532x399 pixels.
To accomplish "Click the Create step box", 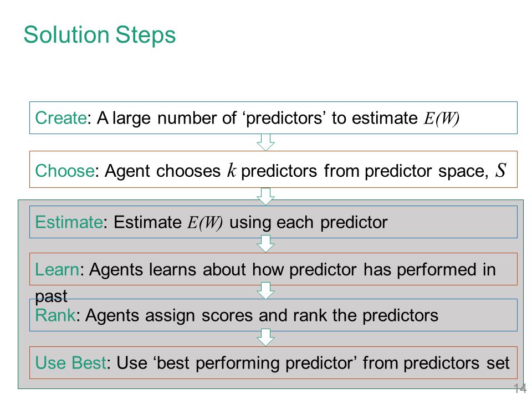I will click(x=273, y=117).
